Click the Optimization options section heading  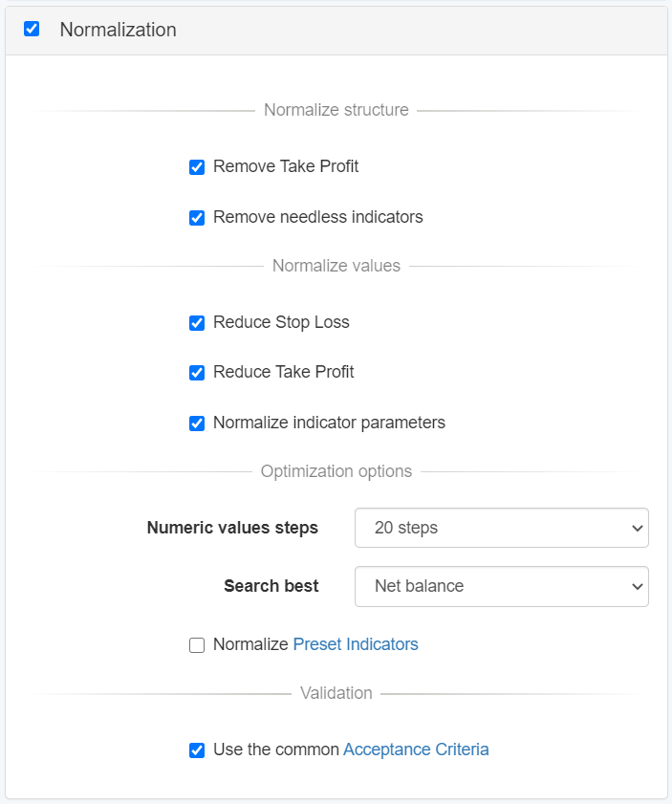[x=336, y=471]
